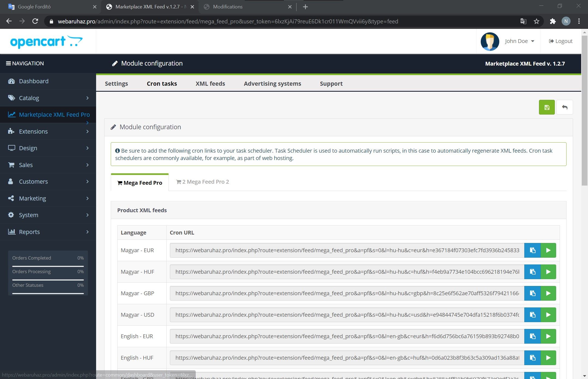Open Dashboard in the sidebar
This screenshot has height=379, width=588.
(x=34, y=81)
